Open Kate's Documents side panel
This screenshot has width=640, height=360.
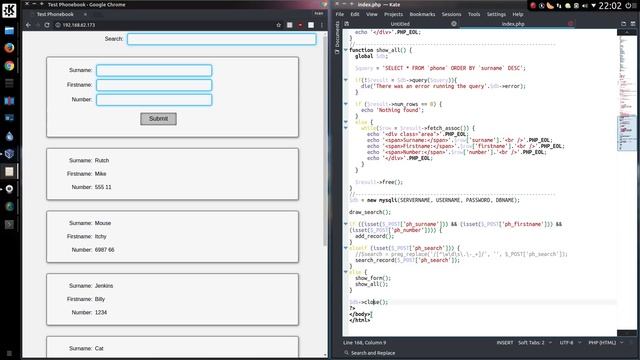pyautogui.click(x=337, y=38)
